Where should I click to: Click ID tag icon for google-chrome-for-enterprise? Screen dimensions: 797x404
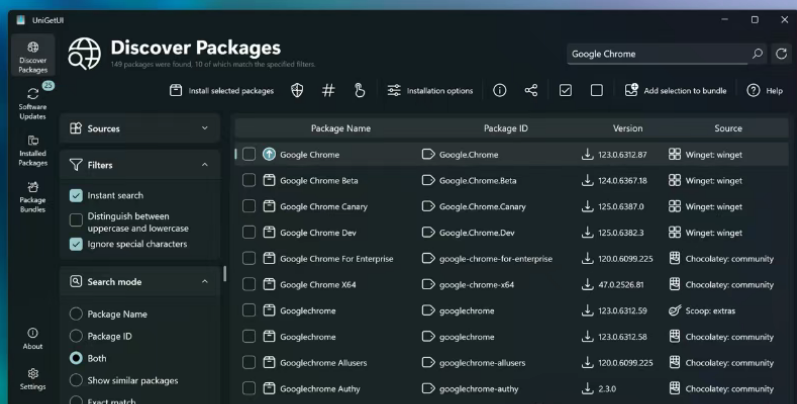click(428, 258)
